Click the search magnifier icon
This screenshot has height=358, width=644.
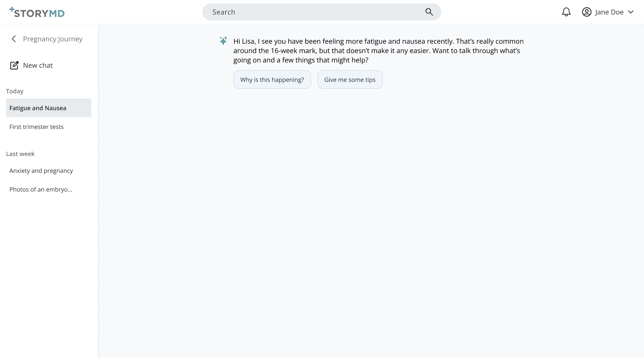[429, 12]
